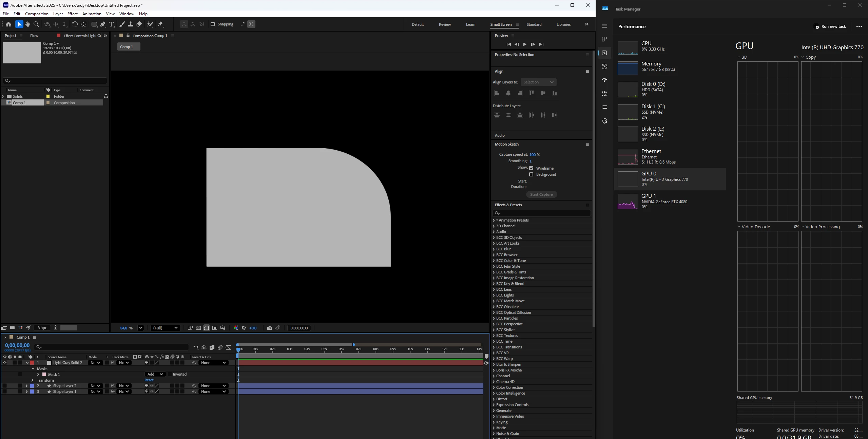This screenshot has height=439, width=868.
Task: Open the Animation menu
Action: pyautogui.click(x=92, y=14)
